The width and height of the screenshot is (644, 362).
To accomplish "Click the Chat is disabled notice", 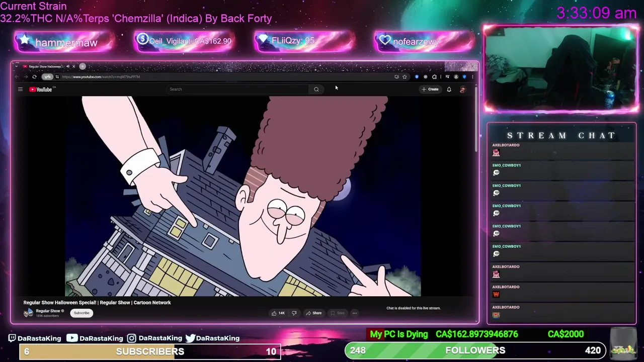I will pyautogui.click(x=413, y=308).
